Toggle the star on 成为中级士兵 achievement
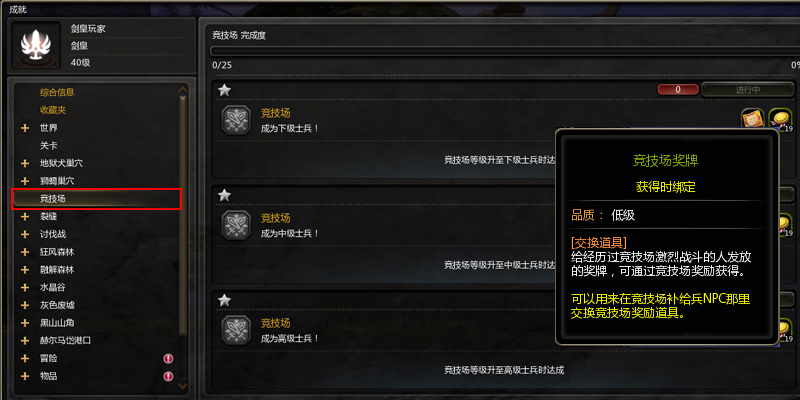Viewport: 800px width, 400px height. coord(224,195)
